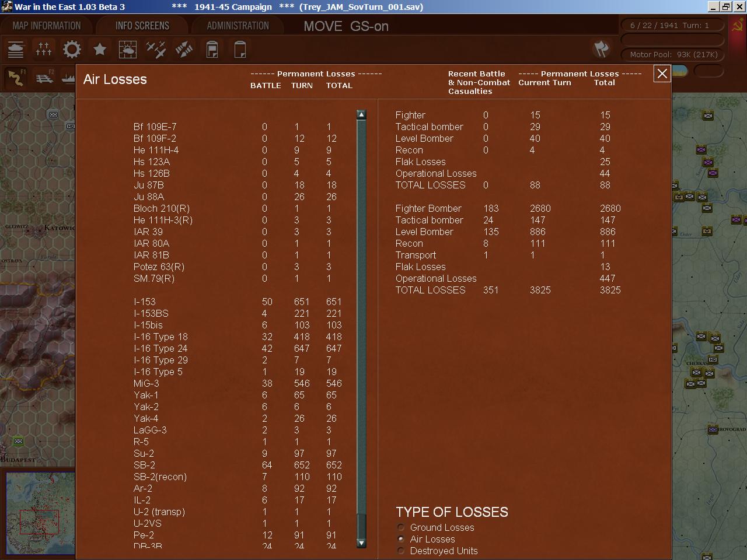747x560 pixels.
Task: Select the Destroyed Units radio option
Action: point(401,551)
